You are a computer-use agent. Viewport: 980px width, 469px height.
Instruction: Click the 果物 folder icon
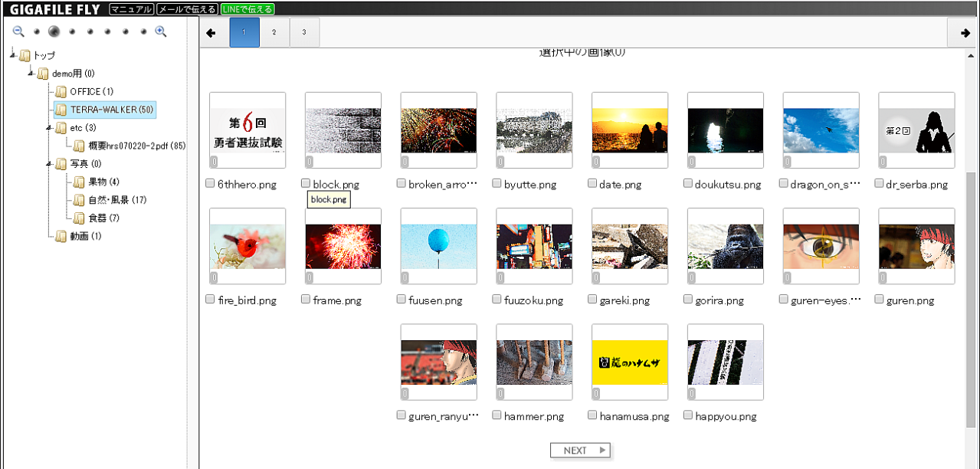[x=79, y=182]
